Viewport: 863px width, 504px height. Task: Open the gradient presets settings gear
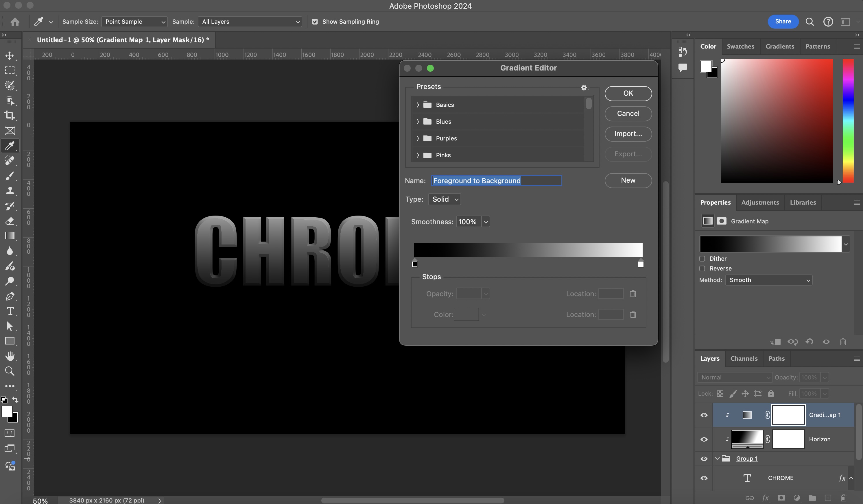pyautogui.click(x=584, y=88)
